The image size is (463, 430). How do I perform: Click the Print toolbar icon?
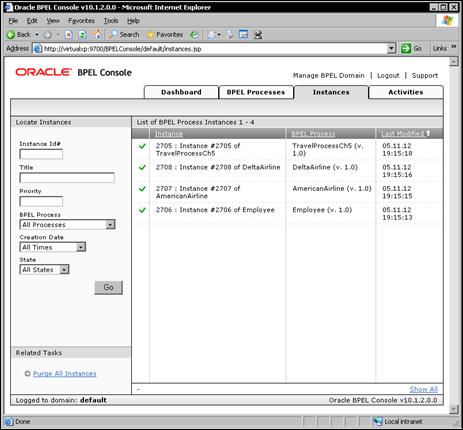coord(230,35)
